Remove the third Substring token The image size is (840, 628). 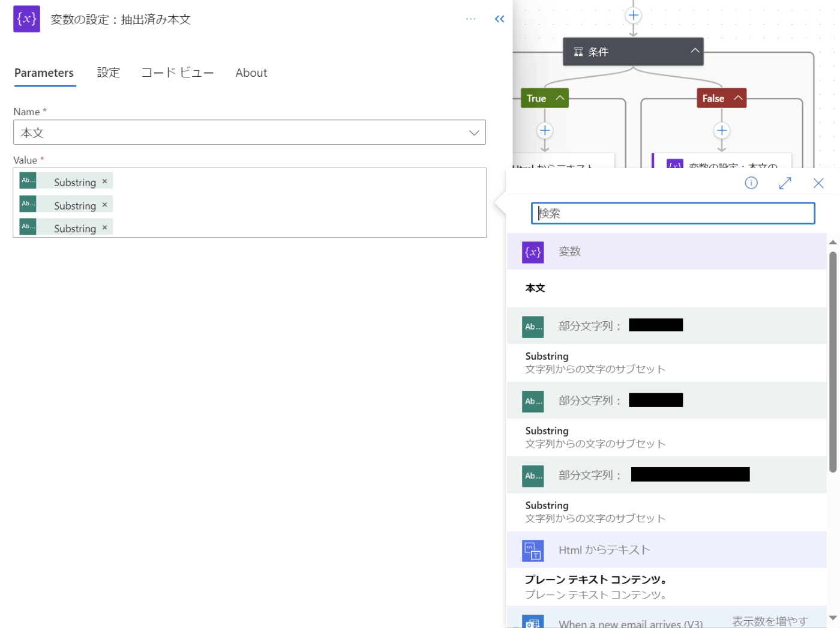[x=104, y=228]
